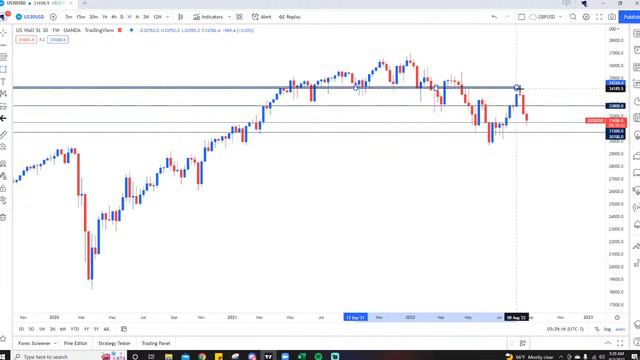
Task: Select the 5m timeframe
Action: point(69,17)
